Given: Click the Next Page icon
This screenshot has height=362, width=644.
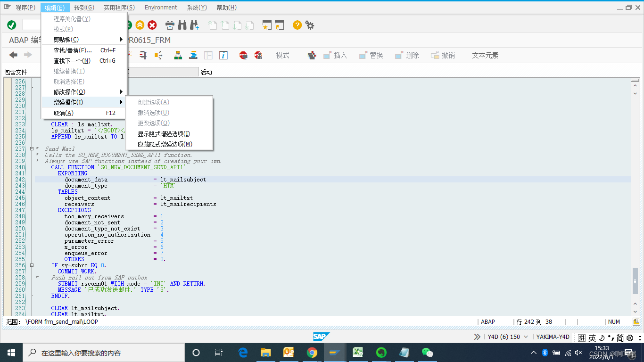Looking at the screenshot, I should tap(238, 25).
